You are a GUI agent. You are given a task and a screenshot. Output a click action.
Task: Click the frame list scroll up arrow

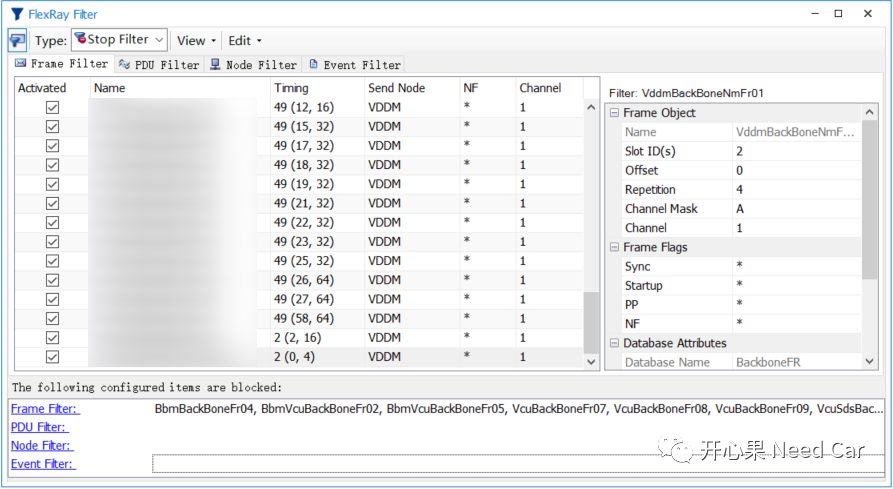[591, 107]
